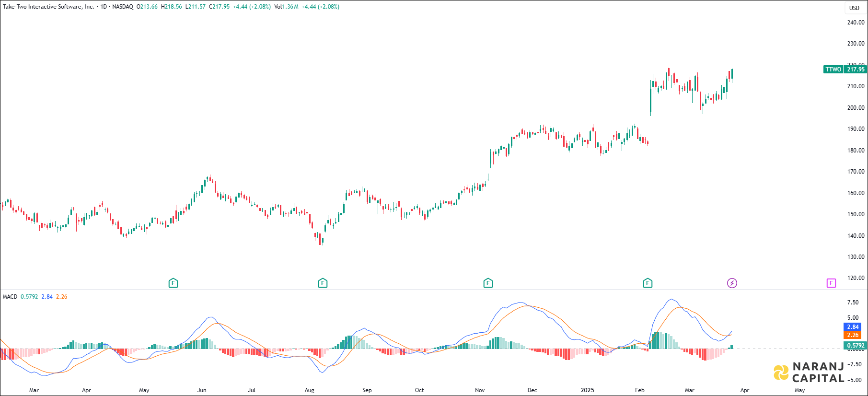Click the open price O213.66 value
Screen dimensions: 868x396
[147, 7]
